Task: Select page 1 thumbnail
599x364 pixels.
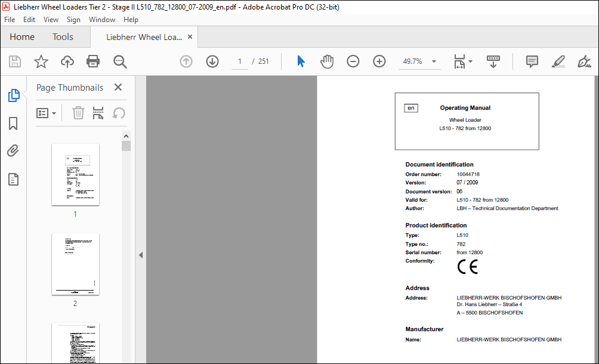Action: [75, 175]
